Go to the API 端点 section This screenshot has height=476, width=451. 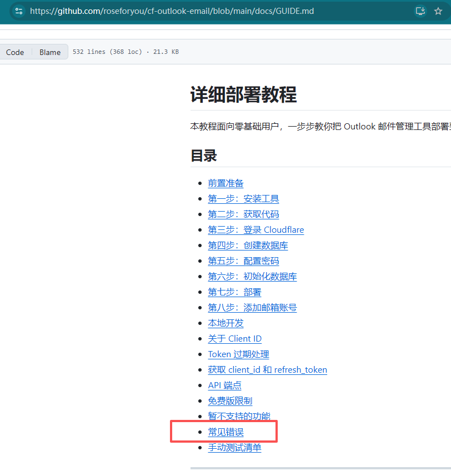point(224,385)
